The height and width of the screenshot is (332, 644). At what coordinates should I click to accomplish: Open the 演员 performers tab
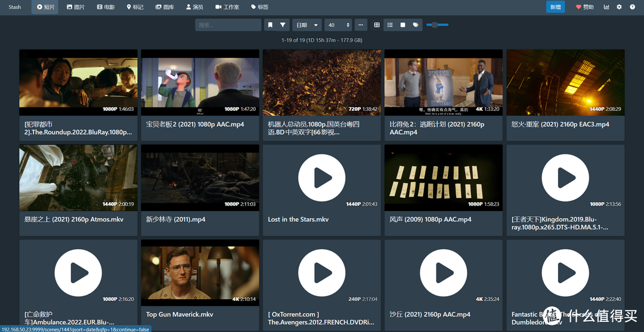pyautogui.click(x=194, y=7)
